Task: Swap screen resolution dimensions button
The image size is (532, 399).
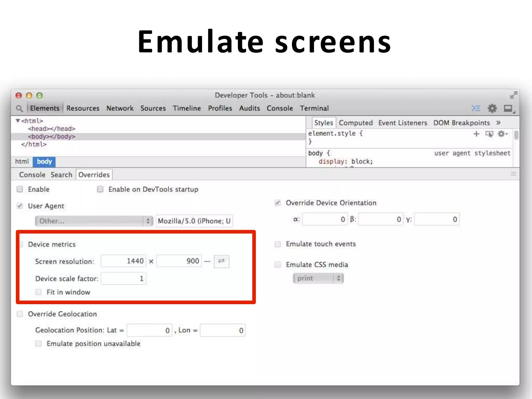Action: (x=221, y=261)
